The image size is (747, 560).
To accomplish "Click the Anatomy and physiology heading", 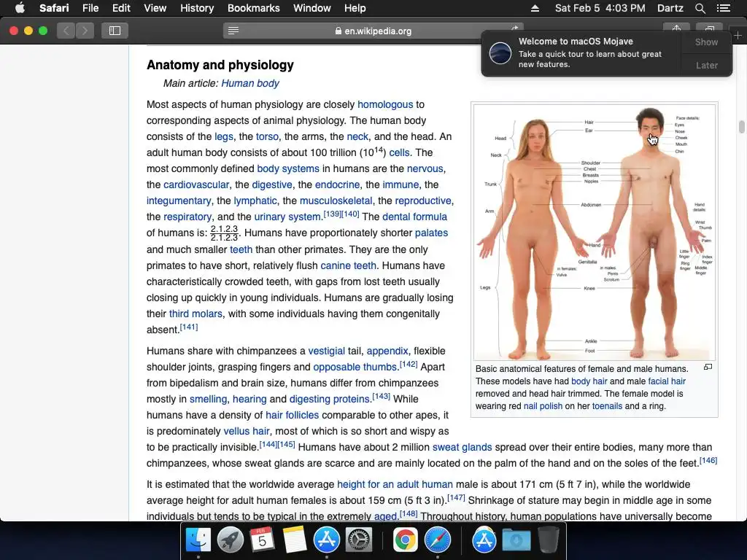I will (220, 65).
